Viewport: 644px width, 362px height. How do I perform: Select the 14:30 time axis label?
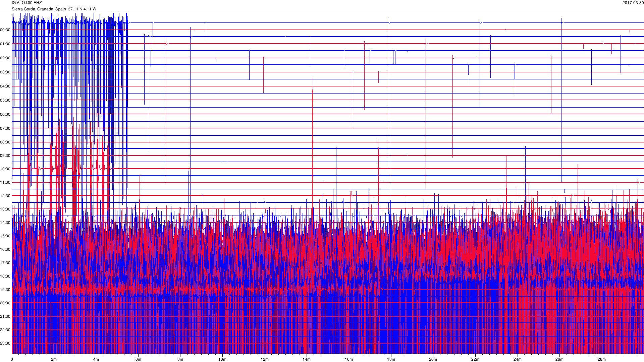5,223
